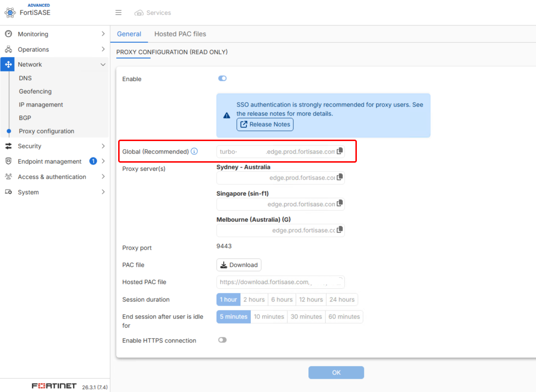Select 6 hours session duration
The height and width of the screenshot is (392, 536).
pos(282,299)
